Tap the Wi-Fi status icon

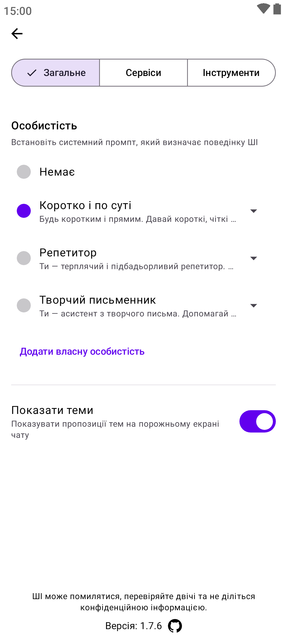click(263, 9)
